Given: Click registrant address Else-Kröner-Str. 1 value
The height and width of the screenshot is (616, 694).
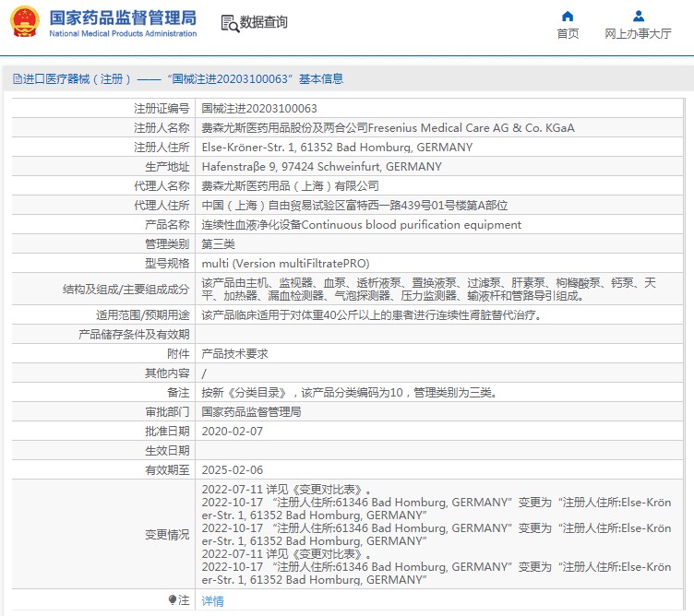Looking at the screenshot, I should pos(337,148).
